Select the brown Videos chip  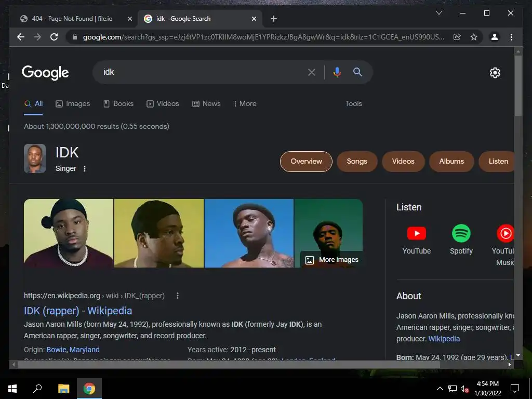click(x=403, y=162)
